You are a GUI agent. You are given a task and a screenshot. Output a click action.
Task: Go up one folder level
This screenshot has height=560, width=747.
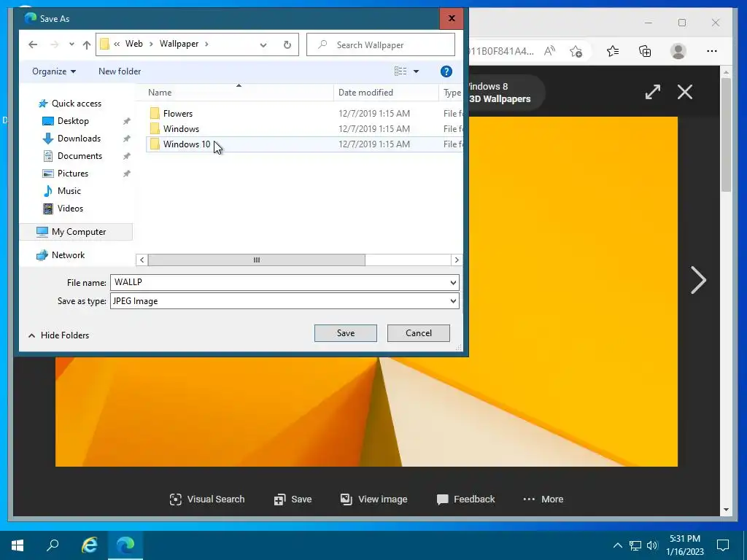click(86, 44)
